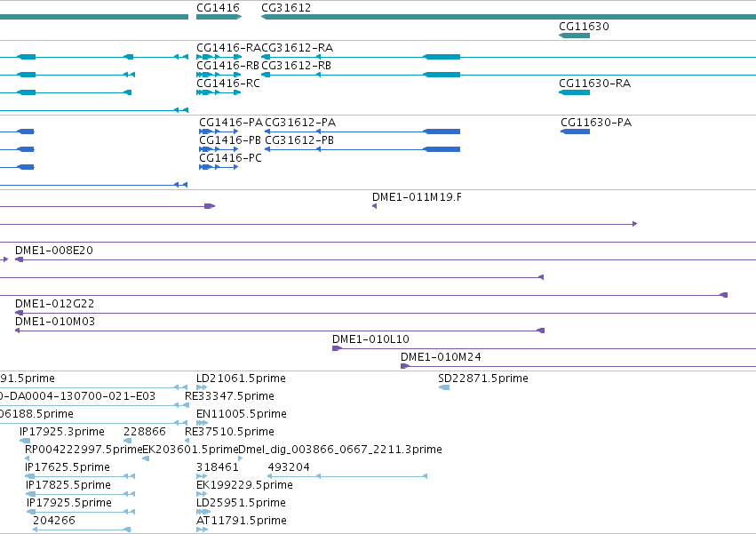Click the CG1416-PB coding feature

(219, 149)
